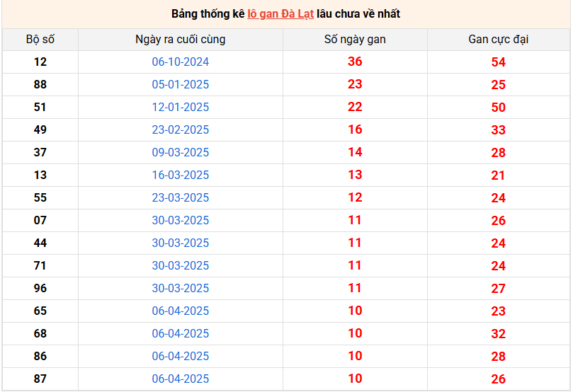Click number 12 in the Bộ số column
The height and width of the screenshot is (392, 573).
point(40,62)
